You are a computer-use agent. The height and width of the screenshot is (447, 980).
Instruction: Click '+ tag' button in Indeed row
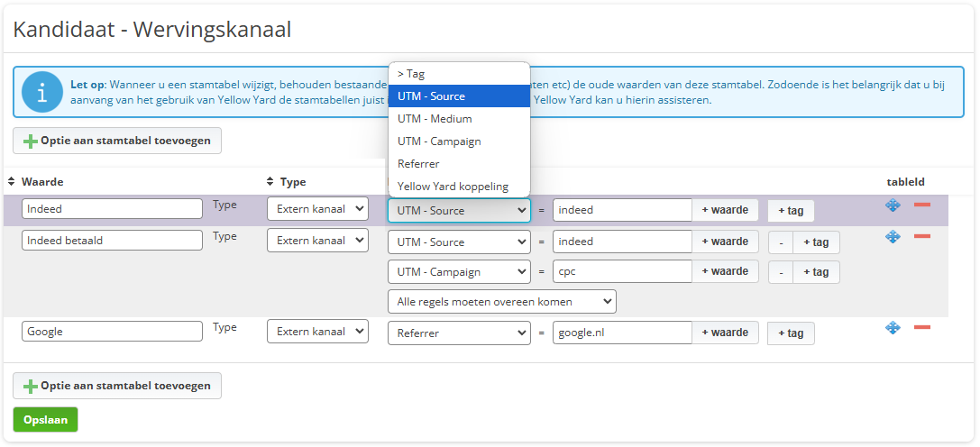(791, 211)
